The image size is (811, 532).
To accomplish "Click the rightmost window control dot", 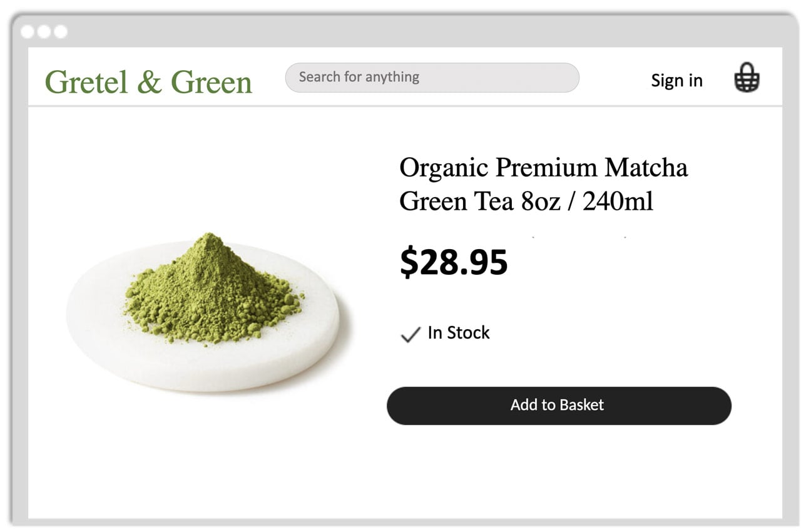I will (60, 32).
